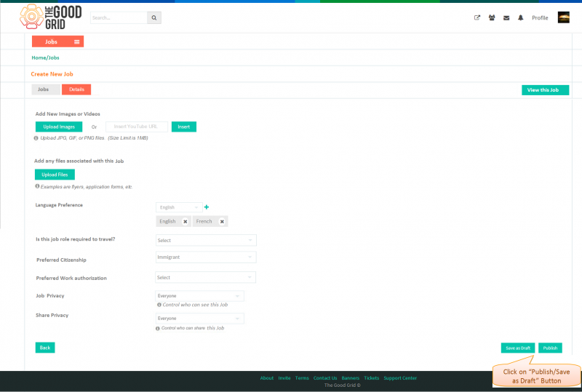Focus the Insert YouTube URL field
The width and height of the screenshot is (582, 392).
point(137,127)
